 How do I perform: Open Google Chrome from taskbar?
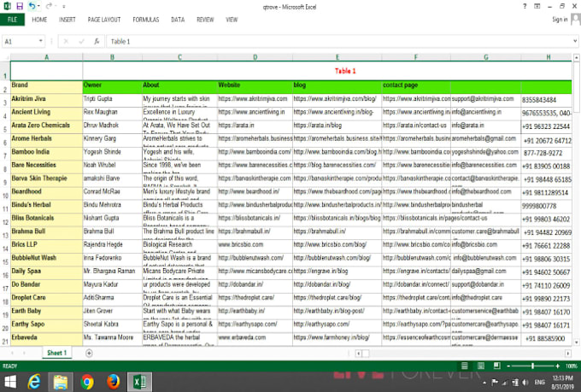tap(87, 382)
